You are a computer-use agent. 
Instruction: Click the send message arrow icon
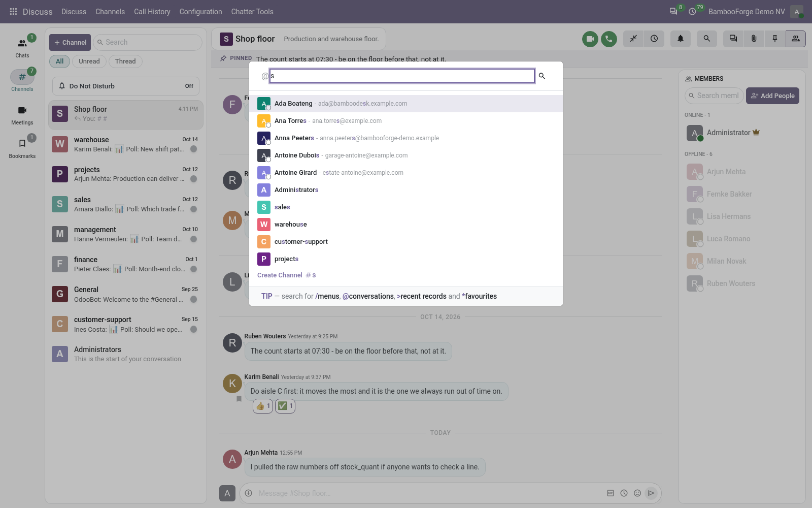651,493
